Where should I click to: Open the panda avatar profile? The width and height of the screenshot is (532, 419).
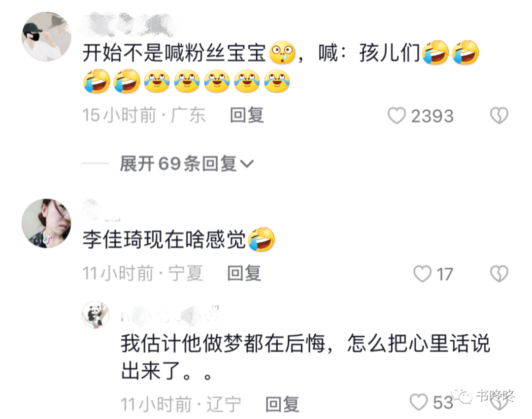(96, 315)
